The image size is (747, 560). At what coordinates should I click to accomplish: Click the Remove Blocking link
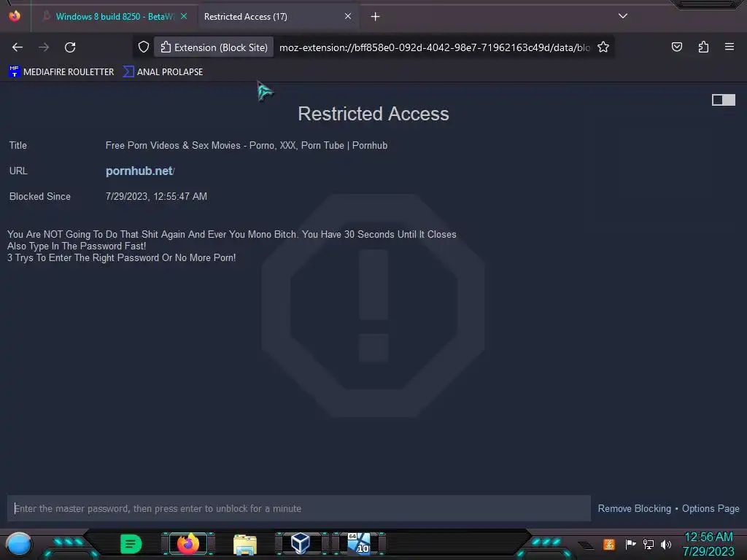(x=634, y=508)
